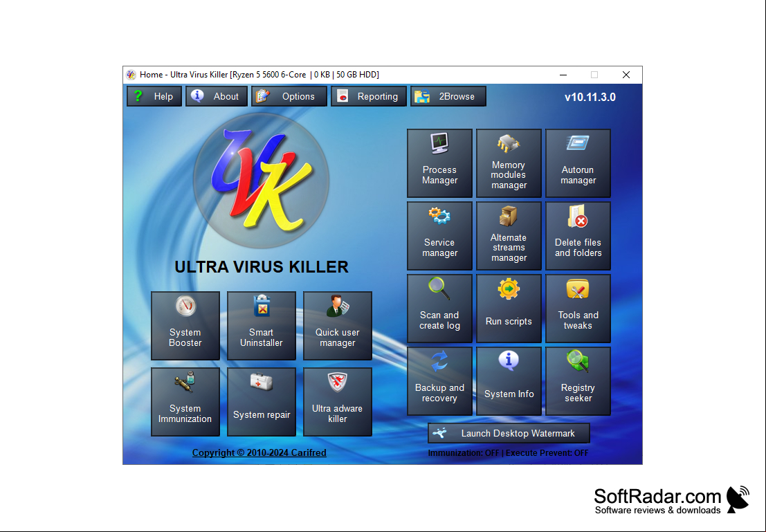Minimize the Ultra Virus Killer window
The width and height of the screenshot is (766, 532).
563,75
